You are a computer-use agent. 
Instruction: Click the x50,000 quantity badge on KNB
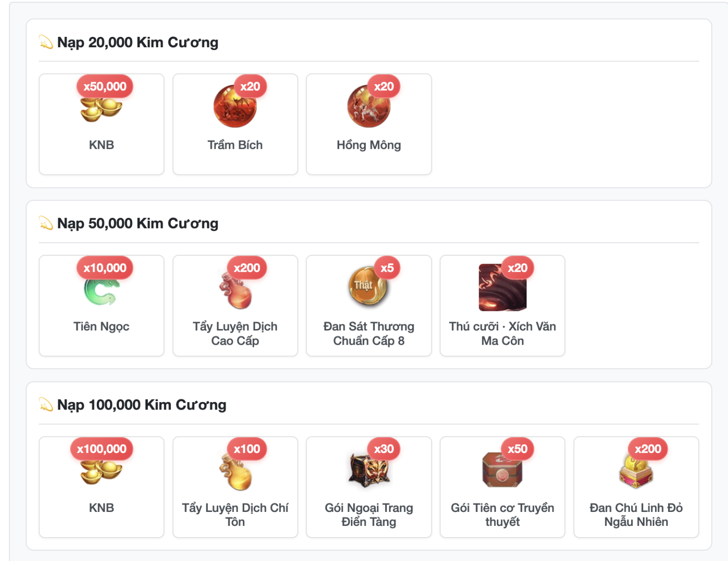[x=105, y=86]
